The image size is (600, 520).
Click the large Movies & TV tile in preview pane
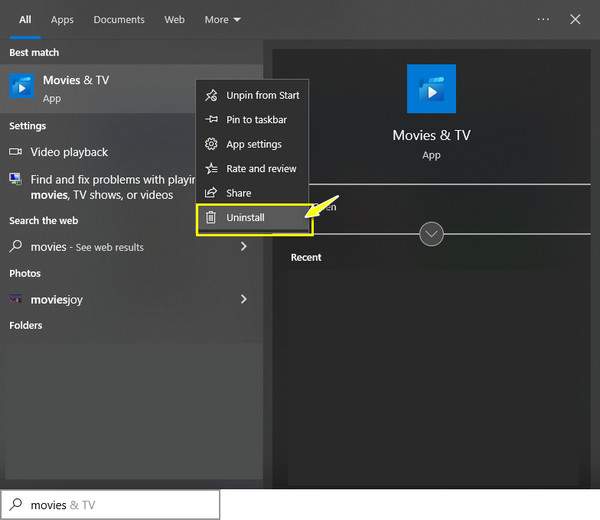431,89
